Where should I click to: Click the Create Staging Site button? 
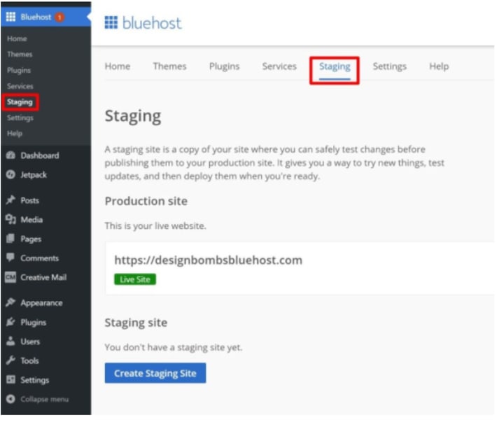155,373
